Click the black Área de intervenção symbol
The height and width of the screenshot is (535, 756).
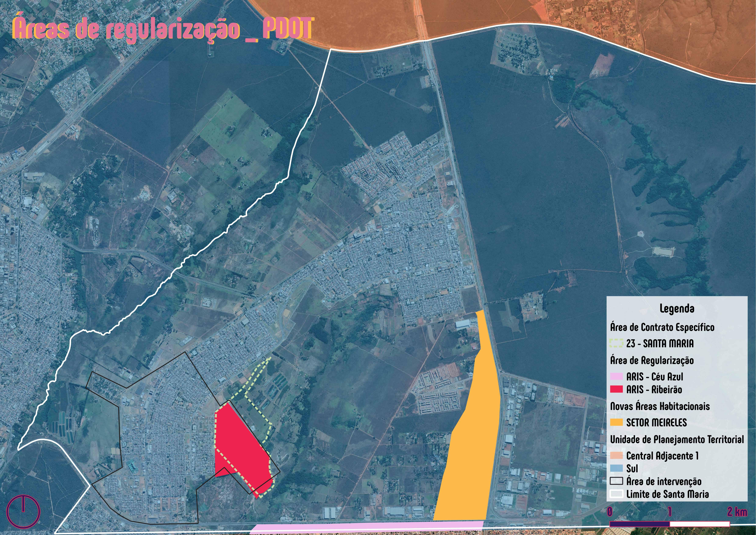pos(616,481)
